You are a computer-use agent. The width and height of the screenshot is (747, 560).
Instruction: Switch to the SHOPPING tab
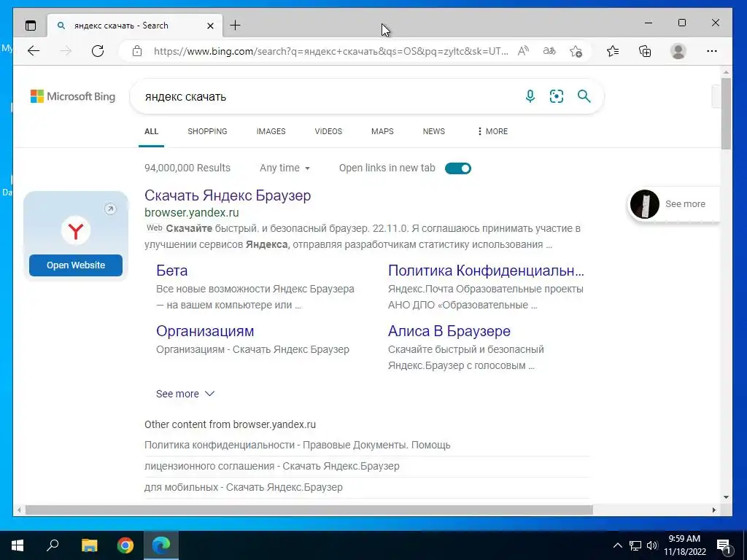207,131
